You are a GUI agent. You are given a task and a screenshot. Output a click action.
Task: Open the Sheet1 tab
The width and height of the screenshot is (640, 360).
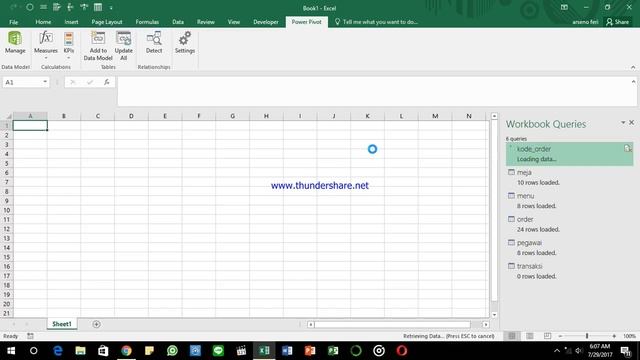click(62, 324)
